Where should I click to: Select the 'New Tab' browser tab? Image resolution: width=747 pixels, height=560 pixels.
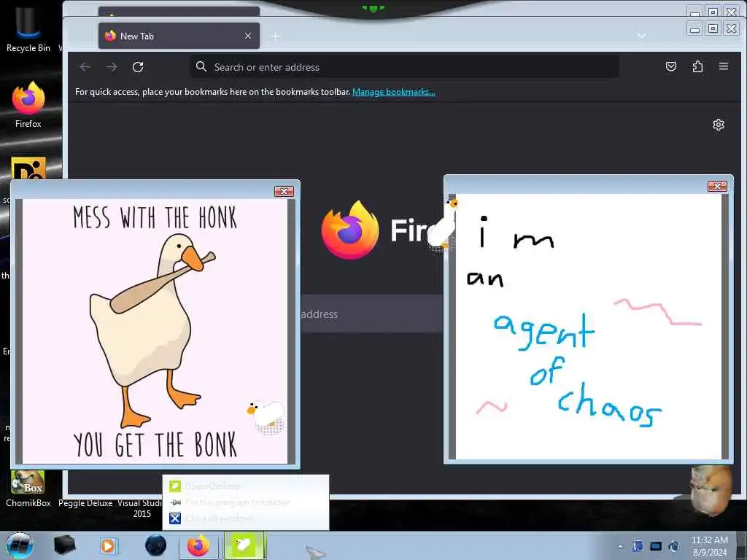(179, 36)
